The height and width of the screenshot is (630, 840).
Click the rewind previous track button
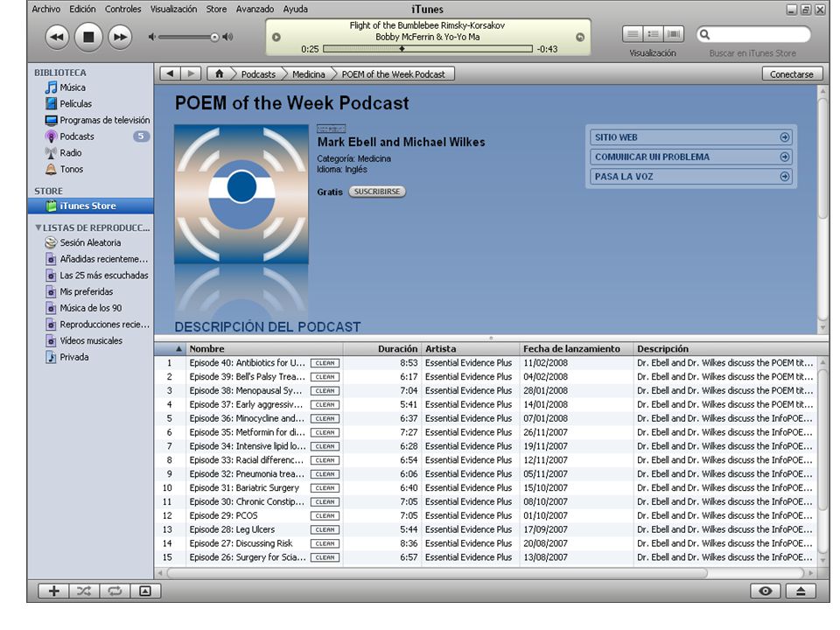(57, 37)
